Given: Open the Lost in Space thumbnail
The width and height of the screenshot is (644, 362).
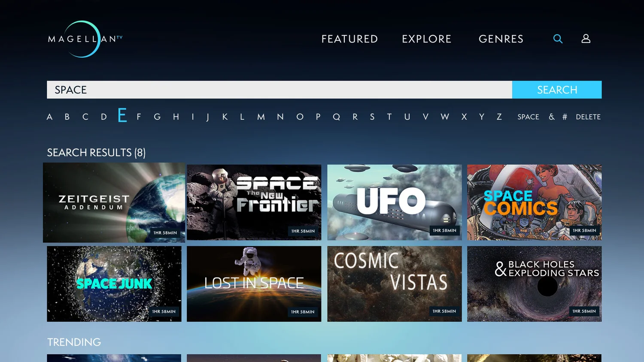Looking at the screenshot, I should coord(254,284).
